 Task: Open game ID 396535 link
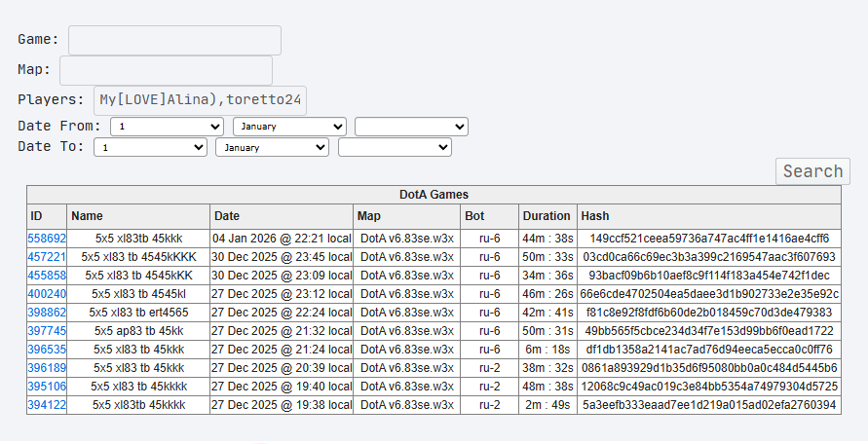click(47, 350)
